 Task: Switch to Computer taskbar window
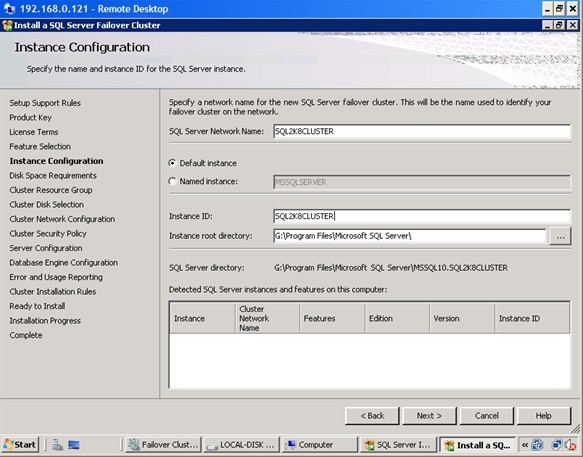(320, 445)
